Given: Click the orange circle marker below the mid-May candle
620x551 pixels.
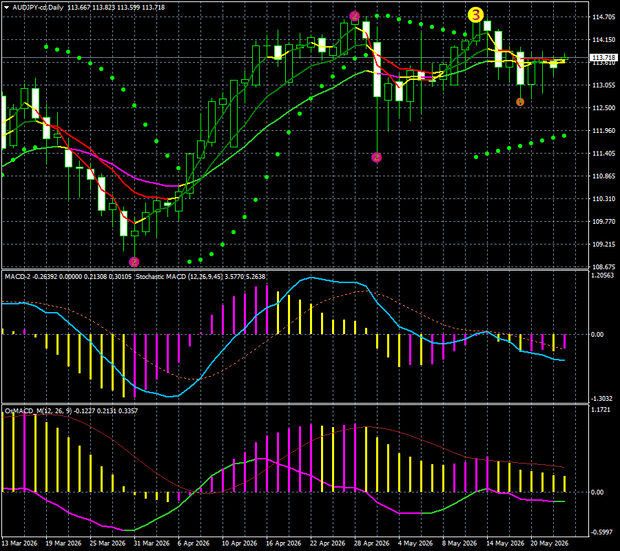Looking at the screenshot, I should (520, 102).
